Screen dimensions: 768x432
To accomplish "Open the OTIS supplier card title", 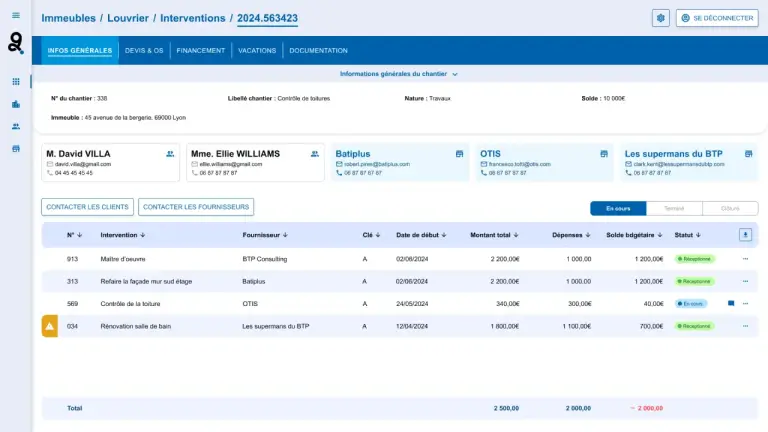I will [x=490, y=154].
